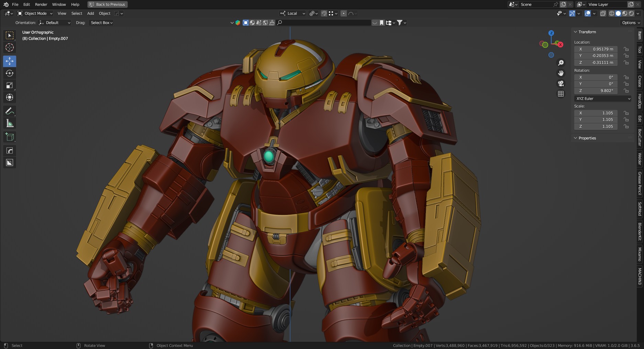Edit the Rotation Z 9.802° field
The image size is (644, 349).
(596, 91)
